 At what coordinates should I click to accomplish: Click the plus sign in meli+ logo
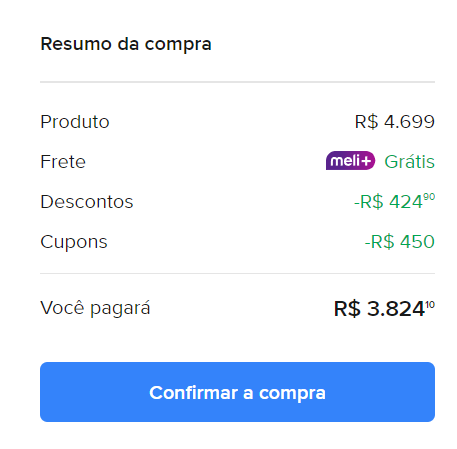tap(366, 161)
